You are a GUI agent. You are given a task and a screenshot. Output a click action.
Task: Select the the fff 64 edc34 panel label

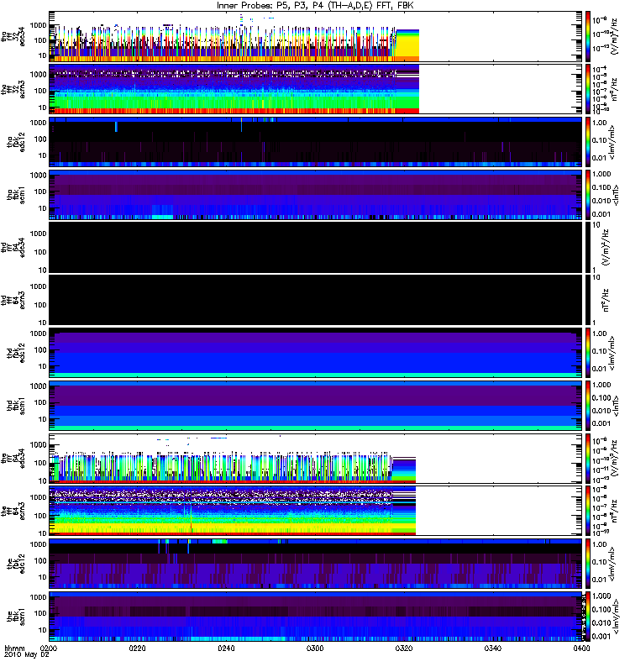[13, 459]
